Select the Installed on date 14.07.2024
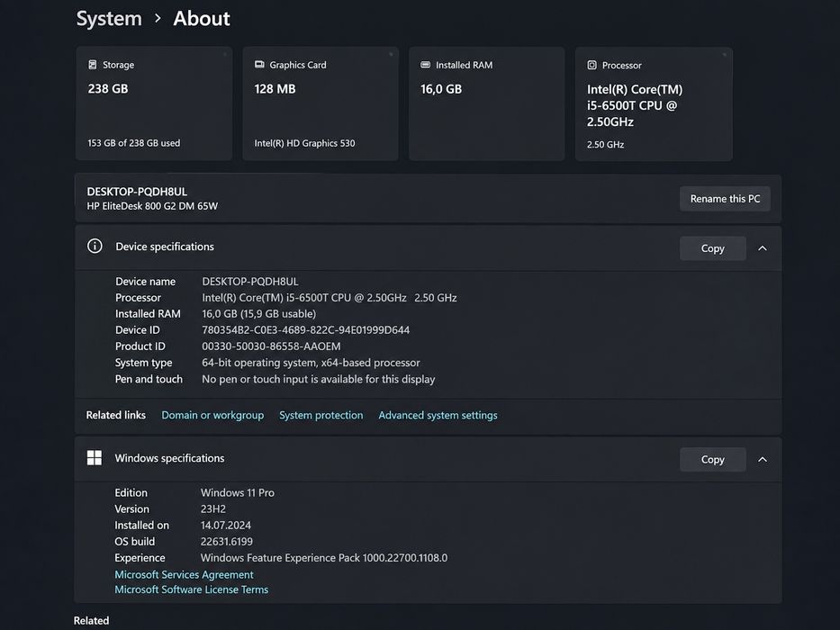 tap(226, 525)
